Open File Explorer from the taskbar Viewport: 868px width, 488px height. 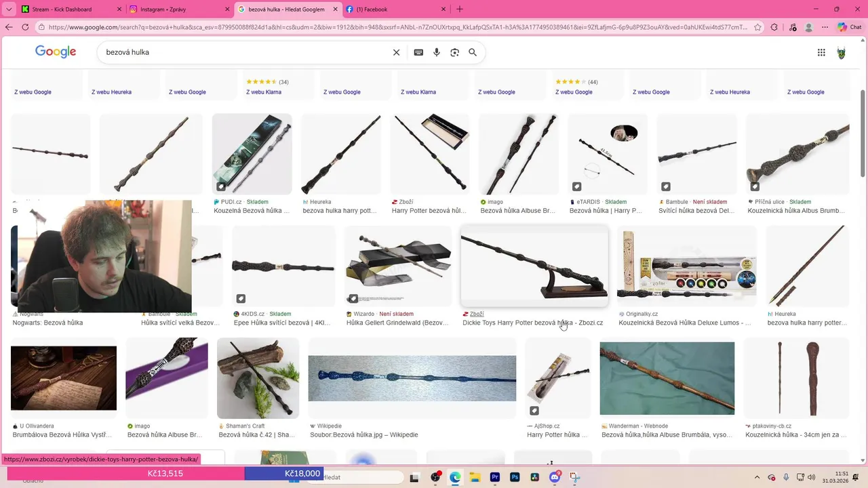(475, 477)
